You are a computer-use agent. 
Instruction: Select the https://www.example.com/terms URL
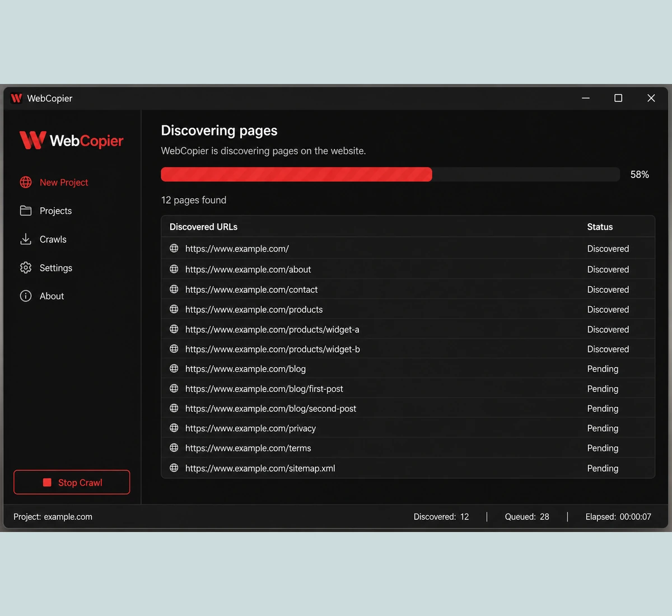[x=248, y=448]
